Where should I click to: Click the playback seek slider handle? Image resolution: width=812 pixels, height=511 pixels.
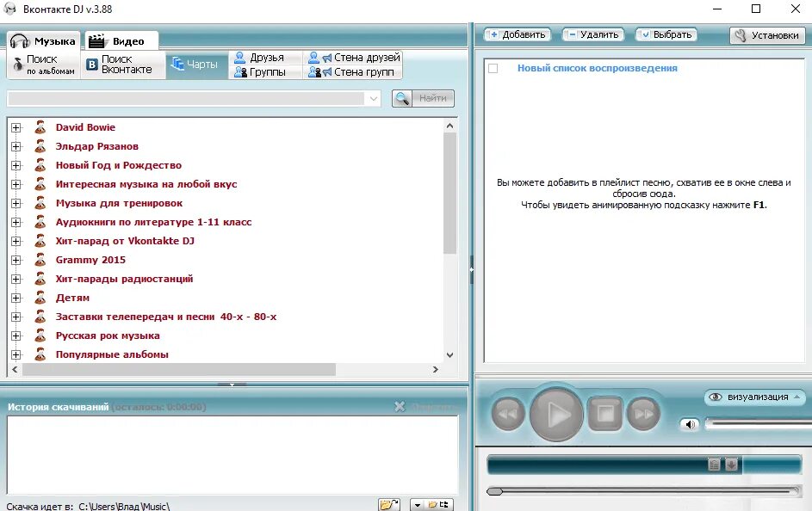point(494,491)
